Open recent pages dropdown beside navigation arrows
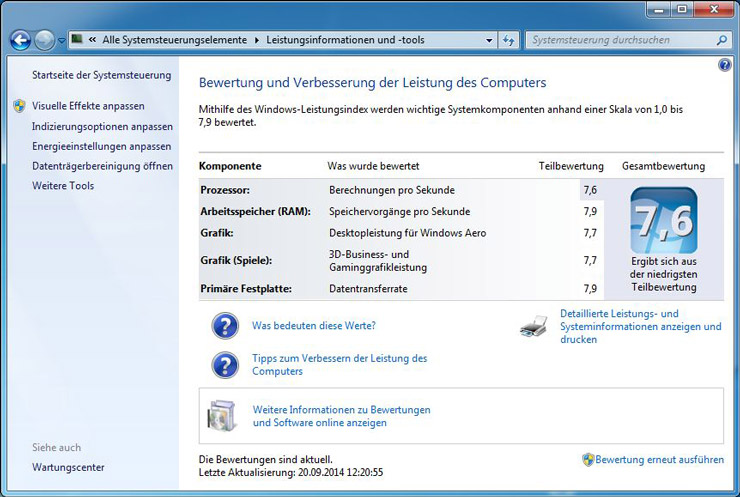The width and height of the screenshot is (740, 497). [x=61, y=41]
